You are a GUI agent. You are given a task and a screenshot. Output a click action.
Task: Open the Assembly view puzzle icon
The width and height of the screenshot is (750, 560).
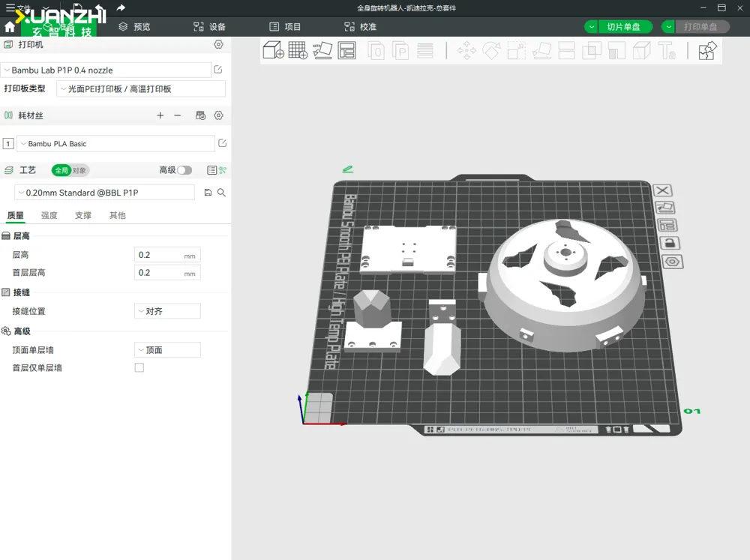(x=707, y=51)
